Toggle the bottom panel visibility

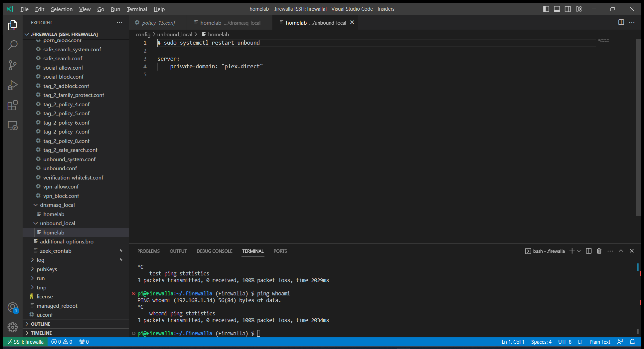(x=557, y=9)
